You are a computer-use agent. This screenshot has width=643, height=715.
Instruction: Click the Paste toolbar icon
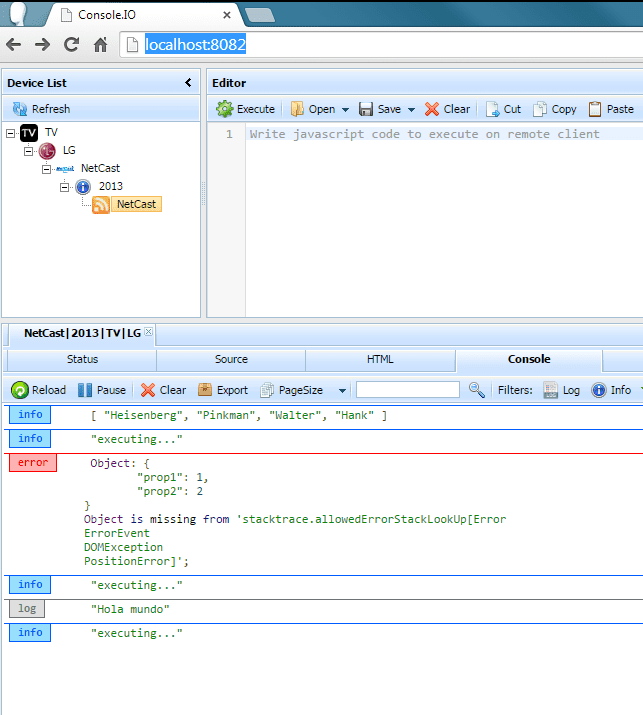click(596, 109)
